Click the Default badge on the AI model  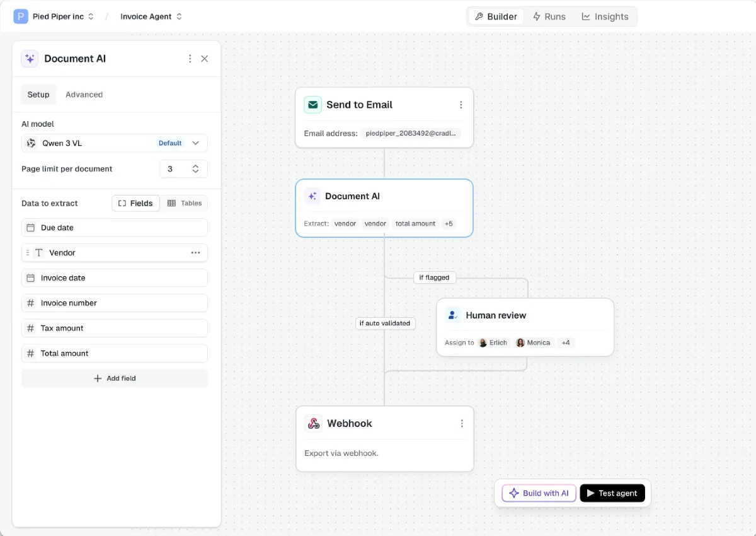pyautogui.click(x=170, y=143)
